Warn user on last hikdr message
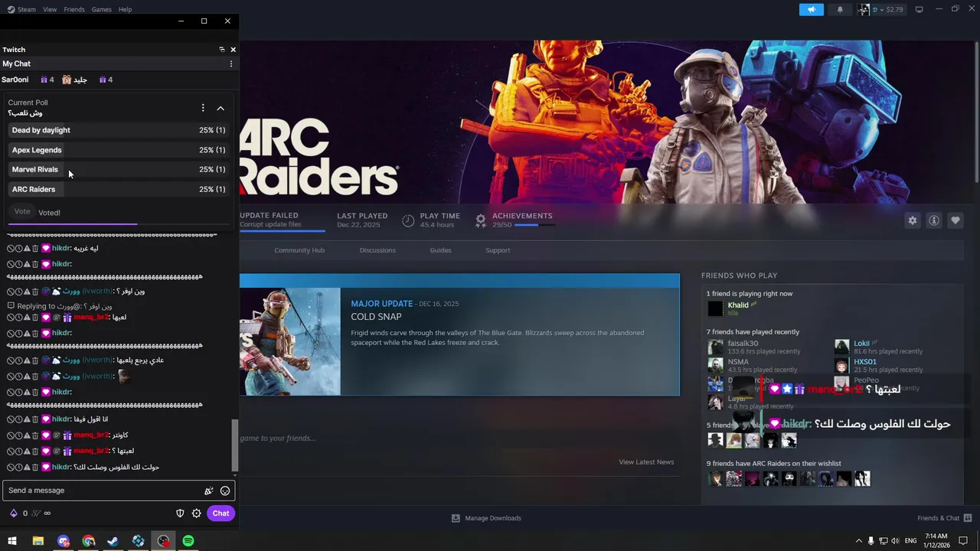Screen dimensions: 980x551 [27, 467]
